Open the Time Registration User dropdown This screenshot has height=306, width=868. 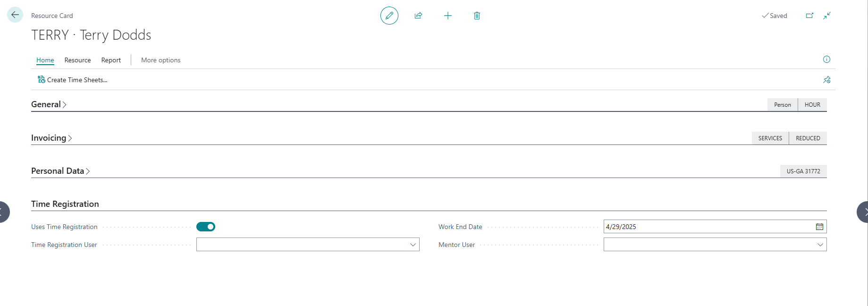coord(413,245)
